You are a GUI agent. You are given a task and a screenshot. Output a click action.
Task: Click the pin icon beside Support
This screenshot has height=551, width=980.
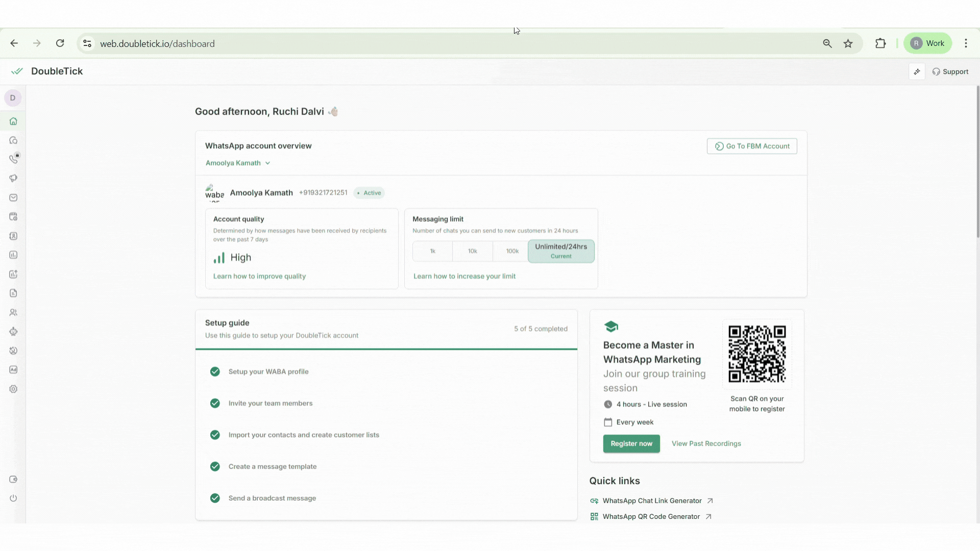[917, 71]
